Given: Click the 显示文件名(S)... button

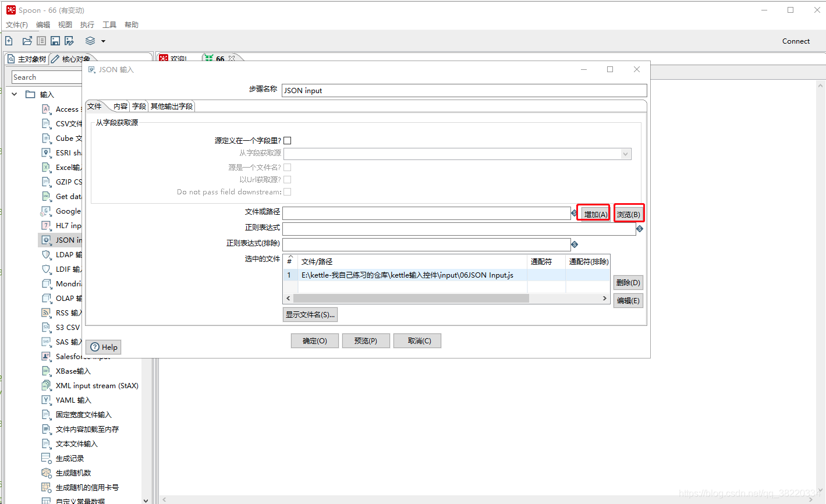Looking at the screenshot, I should coord(310,315).
